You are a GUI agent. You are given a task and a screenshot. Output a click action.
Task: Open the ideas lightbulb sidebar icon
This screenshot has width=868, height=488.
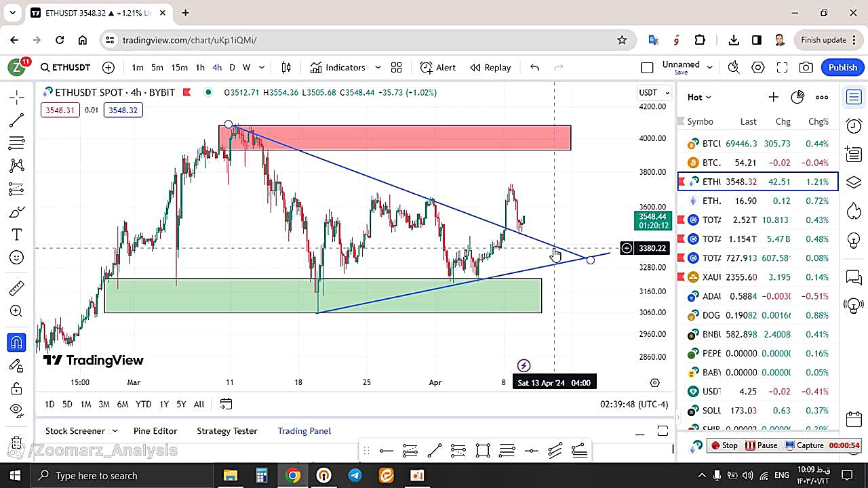coord(854,240)
